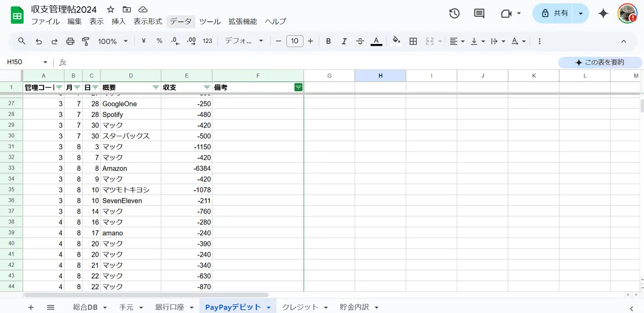
Task: Click the font size input field
Action: 295,41
